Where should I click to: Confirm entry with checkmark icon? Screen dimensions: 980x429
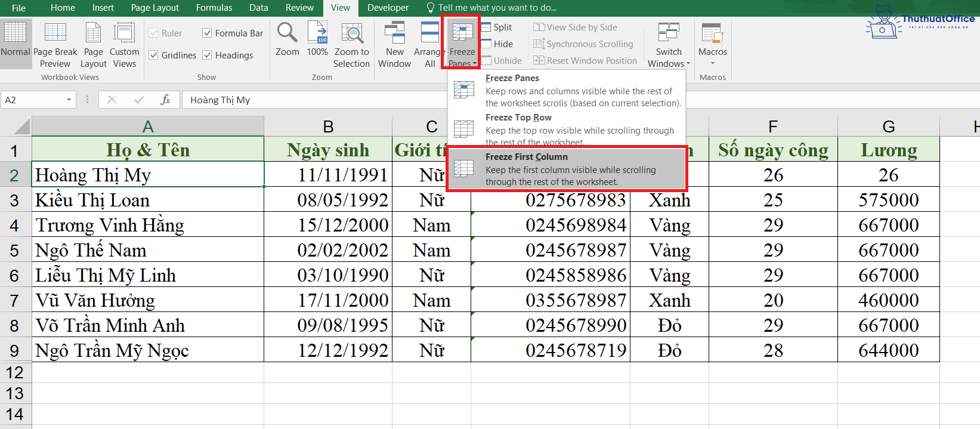pyautogui.click(x=139, y=100)
